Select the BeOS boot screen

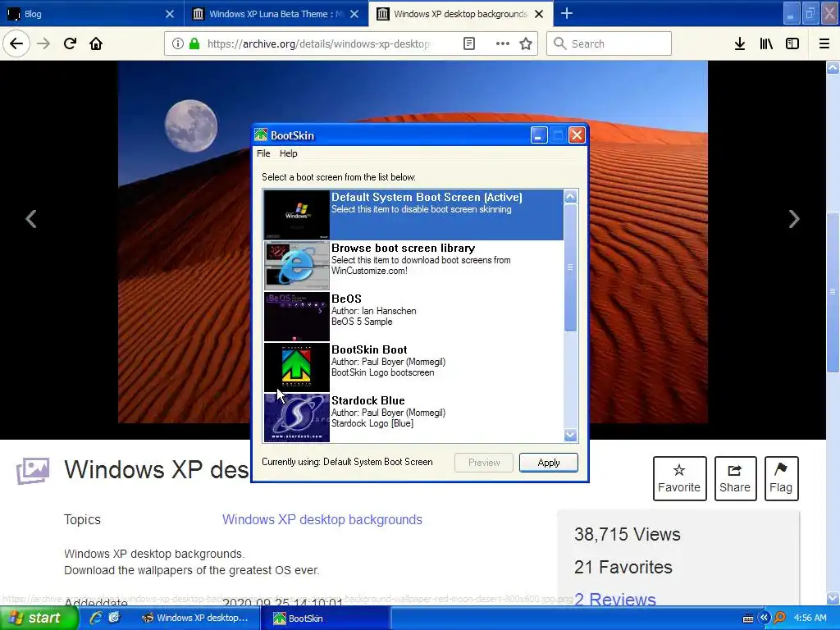coord(413,316)
